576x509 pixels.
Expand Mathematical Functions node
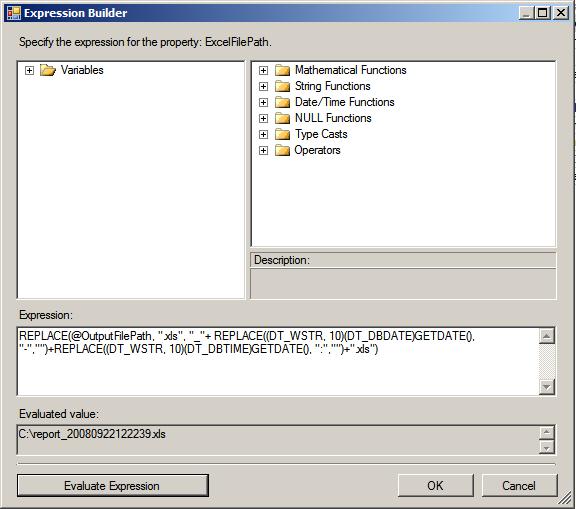coord(263,70)
